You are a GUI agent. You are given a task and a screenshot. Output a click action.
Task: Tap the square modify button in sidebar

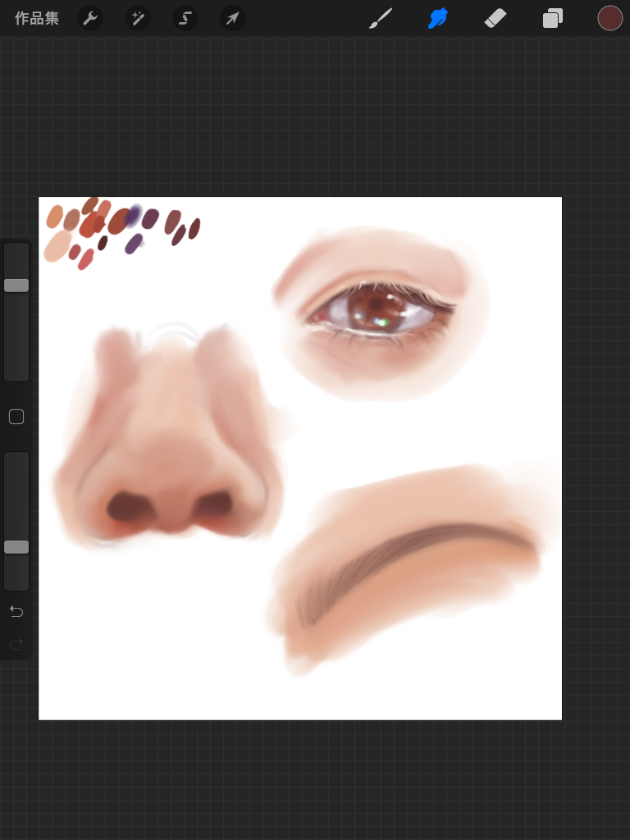pos(16,416)
